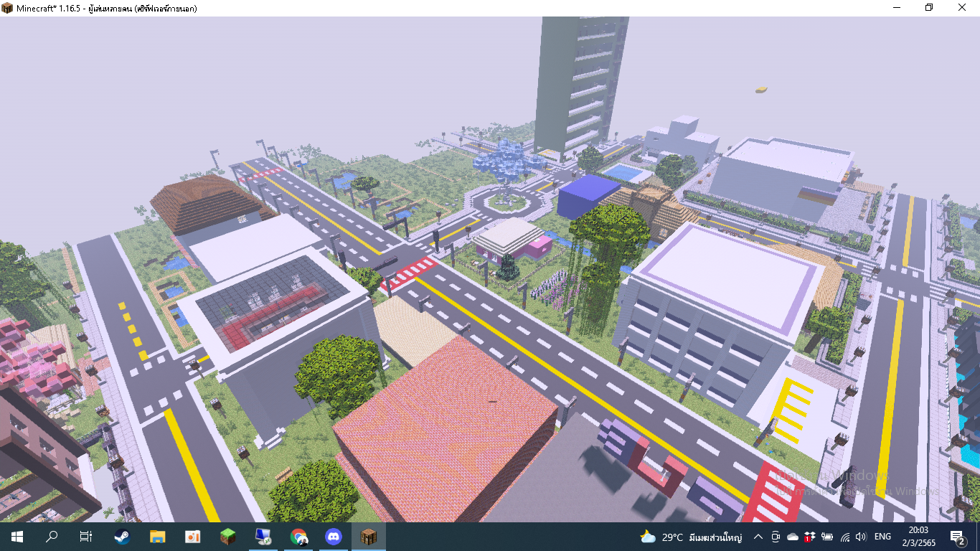Show hidden system tray icons
The width and height of the screenshot is (980, 551).
click(x=758, y=537)
